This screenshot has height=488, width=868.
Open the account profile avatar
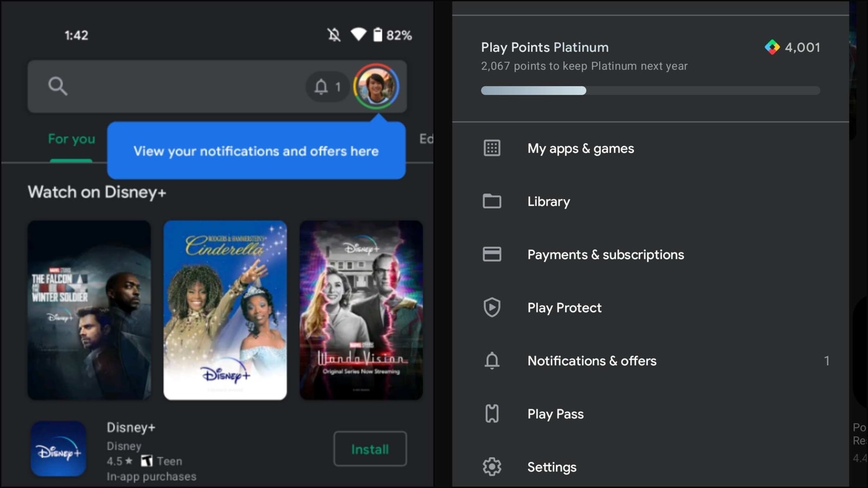pyautogui.click(x=376, y=86)
